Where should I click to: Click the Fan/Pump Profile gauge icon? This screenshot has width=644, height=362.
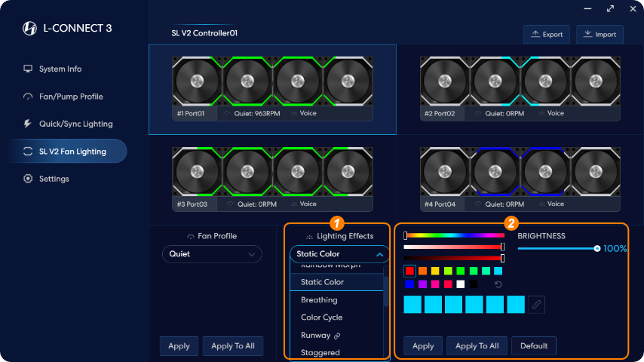[28, 97]
